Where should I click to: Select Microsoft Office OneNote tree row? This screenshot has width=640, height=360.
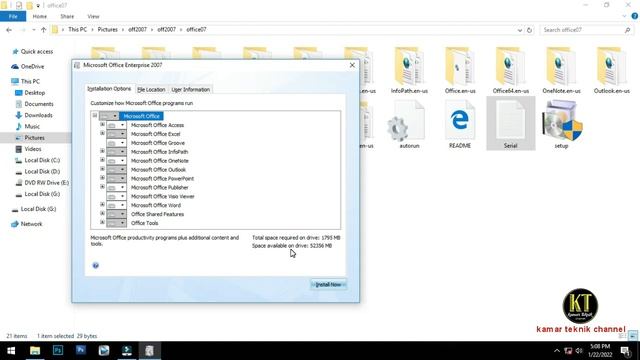(x=160, y=161)
